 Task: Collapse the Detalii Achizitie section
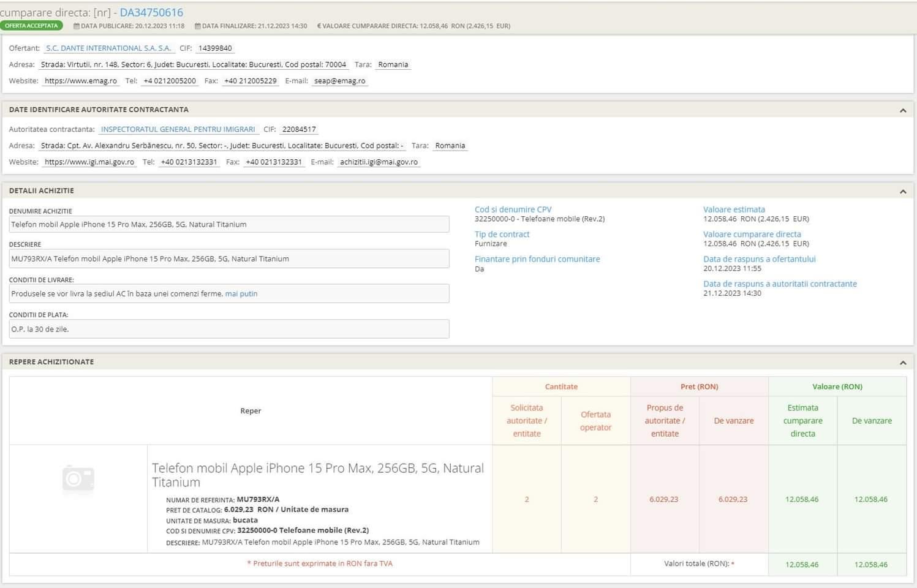click(x=903, y=191)
